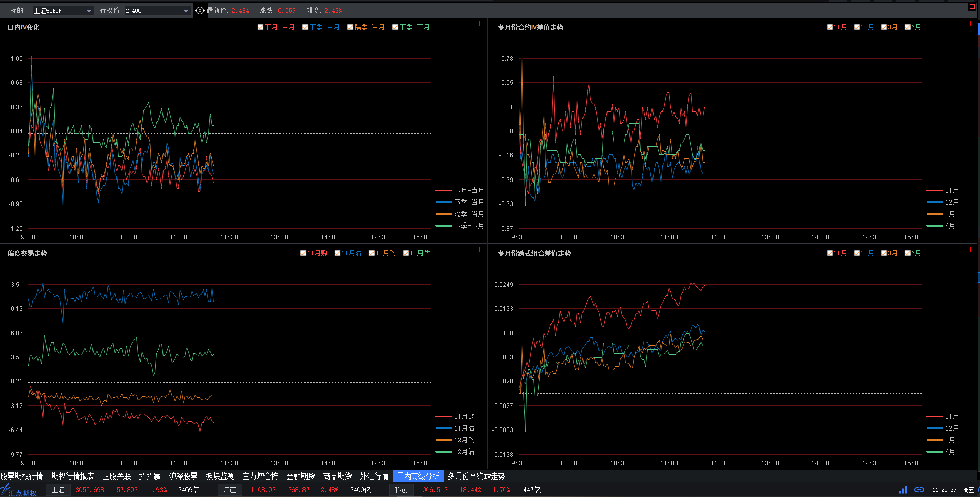Viewport: 980px width, 497px height.
Task: Toggle the 11月购 checkbox in 偏度交易走势
Action: point(303,253)
